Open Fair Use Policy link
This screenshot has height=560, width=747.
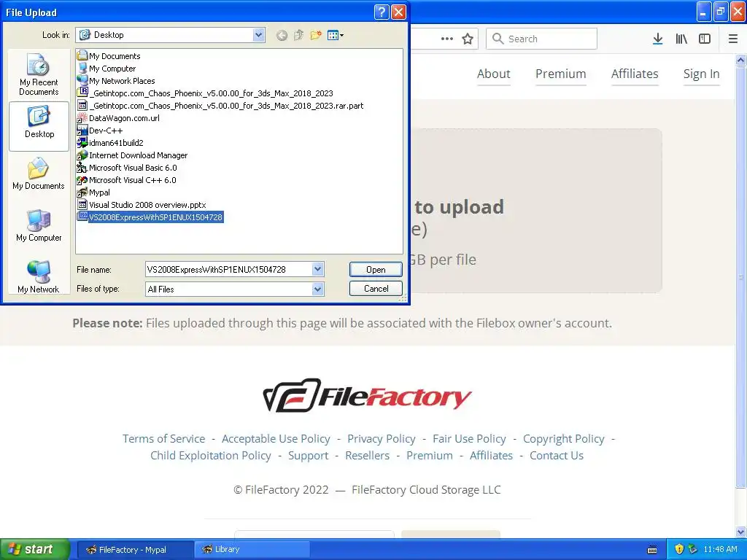click(469, 438)
